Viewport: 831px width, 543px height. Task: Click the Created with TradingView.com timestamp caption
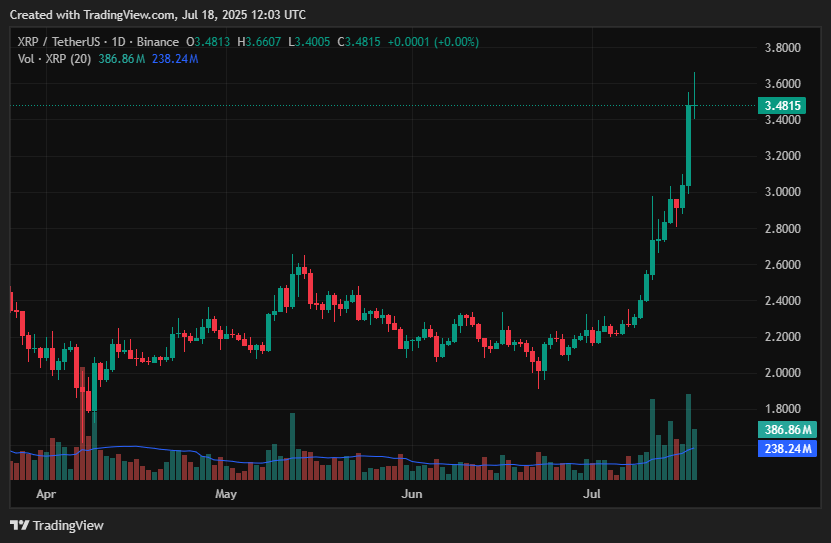click(158, 15)
